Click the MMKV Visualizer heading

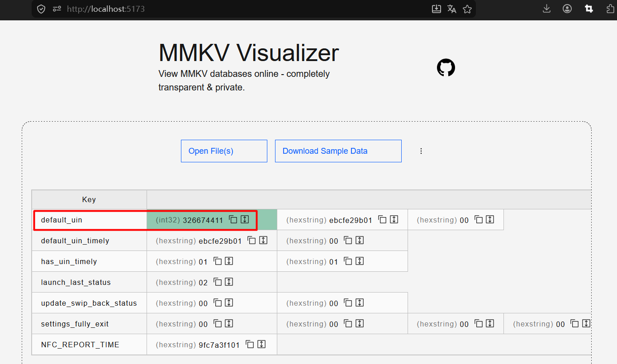point(248,53)
